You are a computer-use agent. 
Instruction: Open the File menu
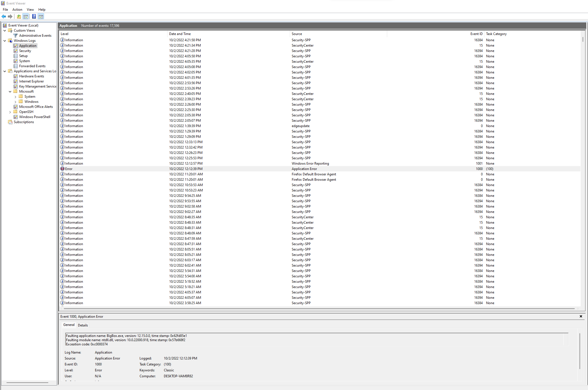point(5,10)
